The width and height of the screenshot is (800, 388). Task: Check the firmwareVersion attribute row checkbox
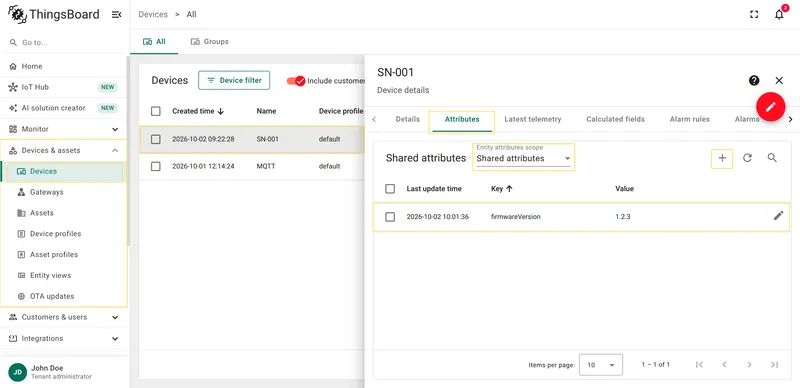390,217
